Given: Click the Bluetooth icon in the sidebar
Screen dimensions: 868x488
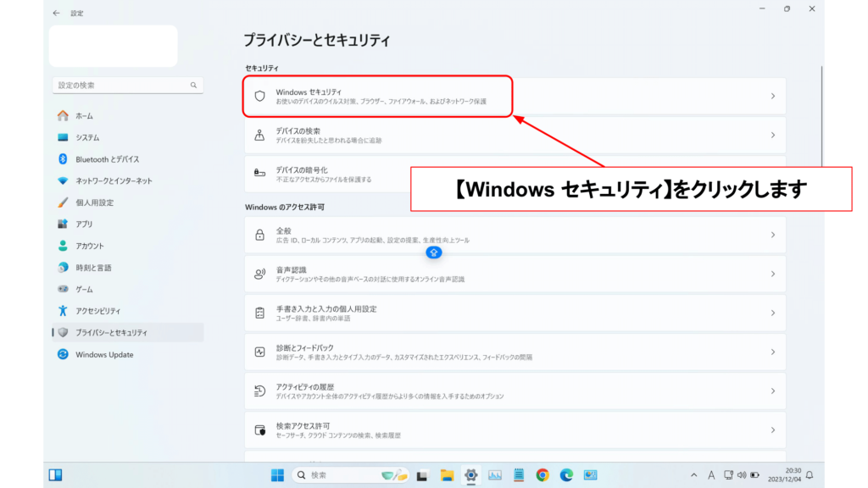Looking at the screenshot, I should (63, 159).
